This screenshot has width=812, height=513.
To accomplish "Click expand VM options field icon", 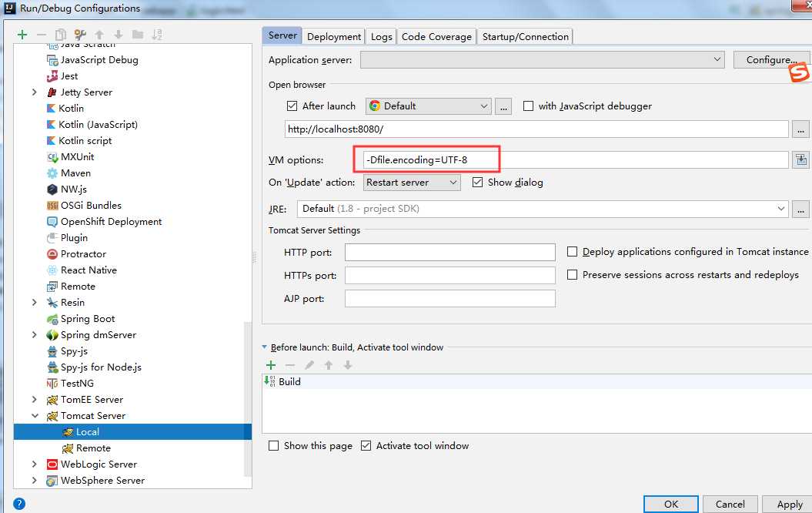I will tap(801, 159).
